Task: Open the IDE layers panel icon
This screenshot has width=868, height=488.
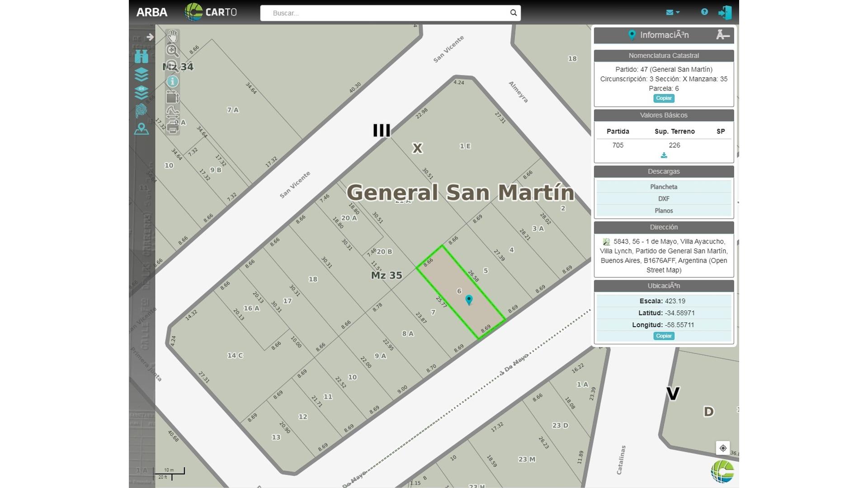Action: (142, 93)
